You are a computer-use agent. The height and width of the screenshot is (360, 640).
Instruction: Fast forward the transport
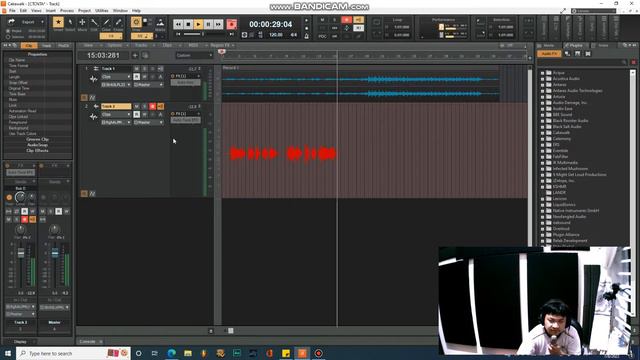click(x=218, y=24)
